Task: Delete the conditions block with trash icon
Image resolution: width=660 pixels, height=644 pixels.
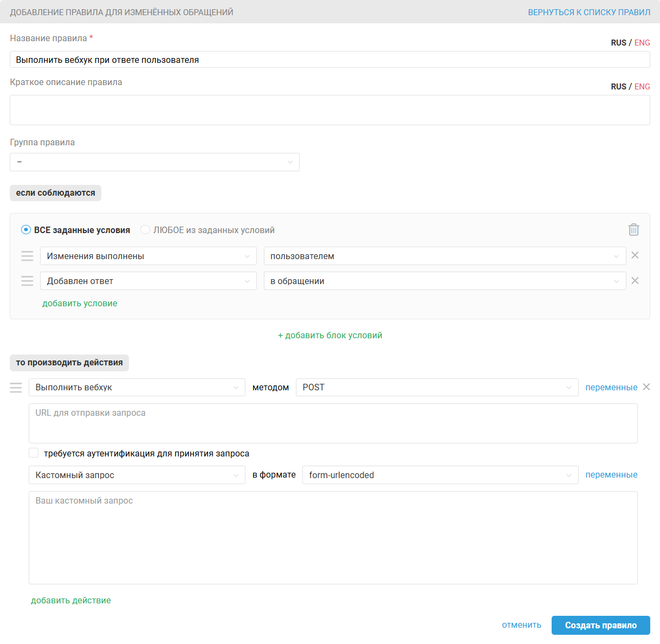Action: click(633, 230)
